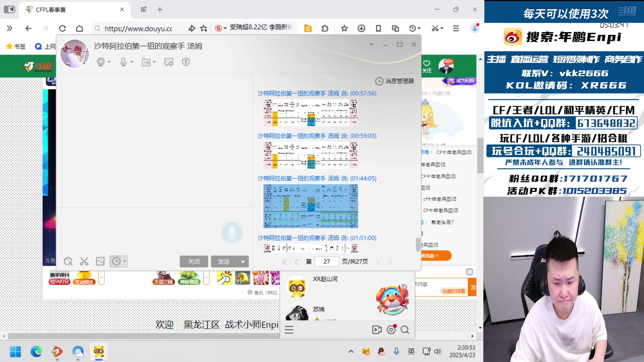Click the contact avatar in chat header

[x=75, y=54]
